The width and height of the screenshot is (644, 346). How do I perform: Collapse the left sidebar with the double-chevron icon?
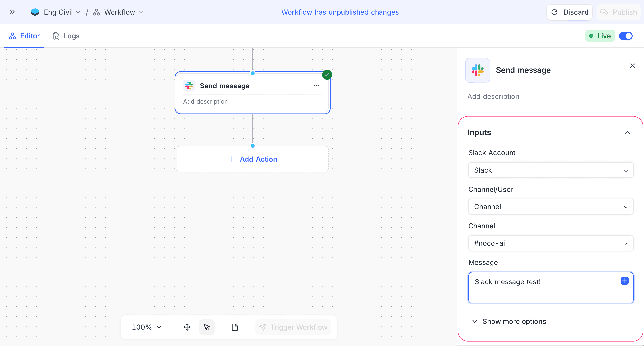click(12, 12)
